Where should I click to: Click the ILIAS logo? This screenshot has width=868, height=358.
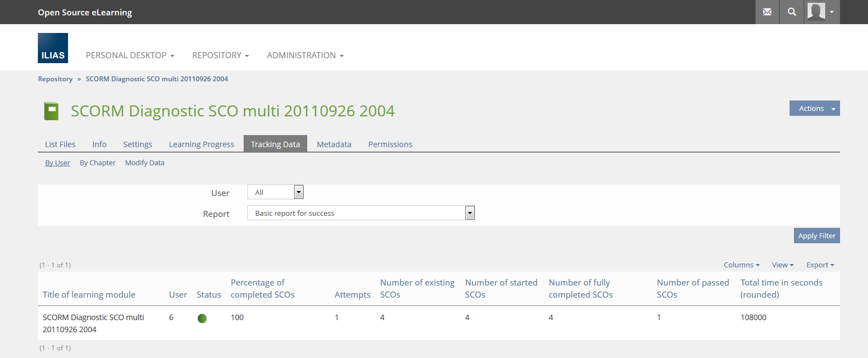[53, 48]
